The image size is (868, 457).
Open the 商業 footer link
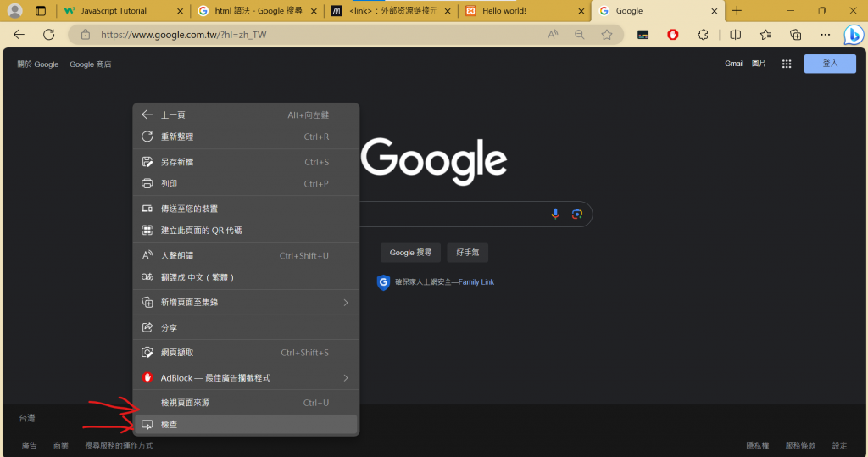pyautogui.click(x=61, y=445)
